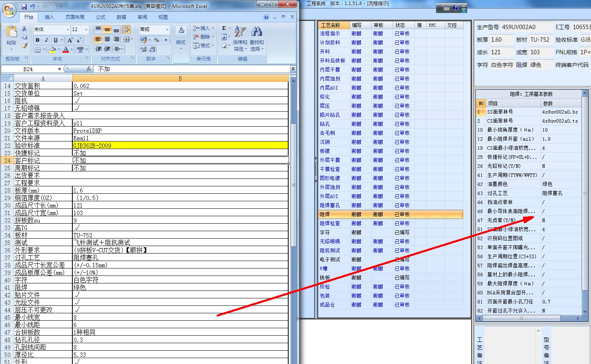Open the 查找和选择 dropdown
Image resolution: width=591 pixels, height=364 pixels.
[257, 39]
